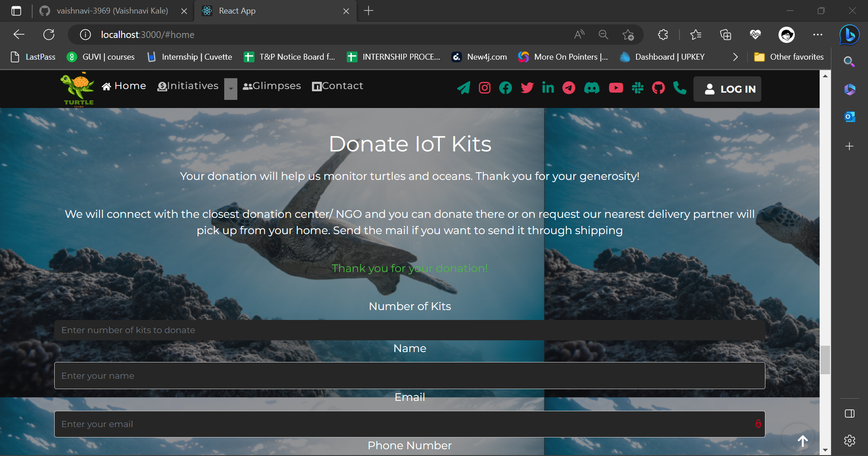The height and width of the screenshot is (456, 868).
Task: Click the zoom out magnifier icon
Action: (x=603, y=34)
